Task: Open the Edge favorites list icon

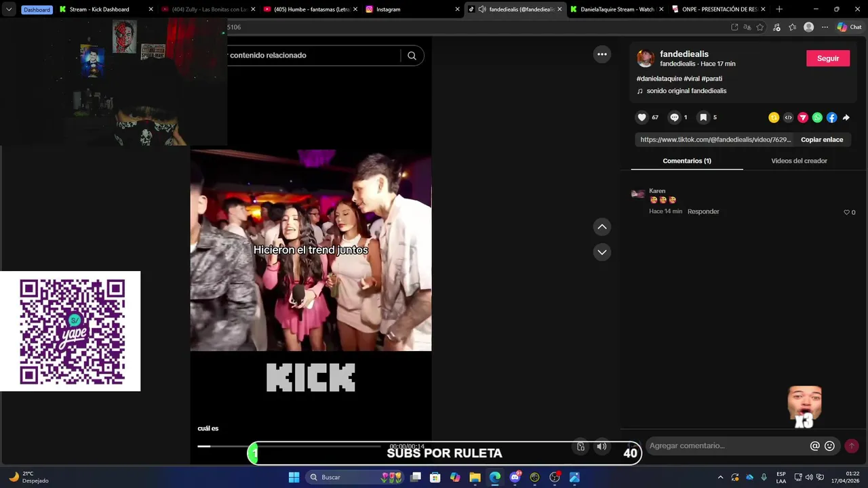Action: (x=792, y=27)
